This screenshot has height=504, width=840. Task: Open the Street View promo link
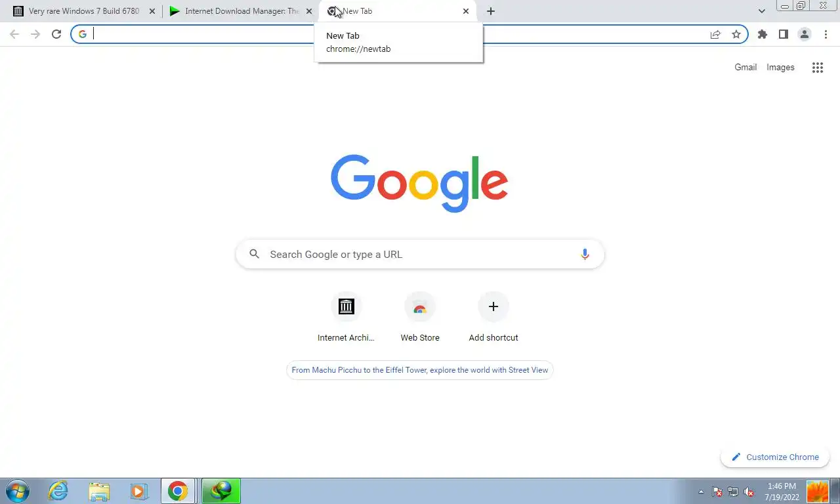(420, 370)
